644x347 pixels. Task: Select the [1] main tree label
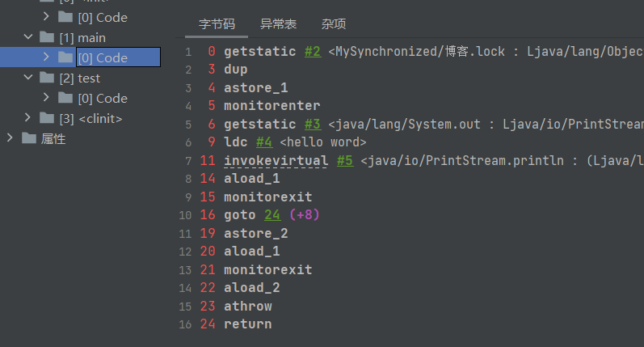(82, 38)
